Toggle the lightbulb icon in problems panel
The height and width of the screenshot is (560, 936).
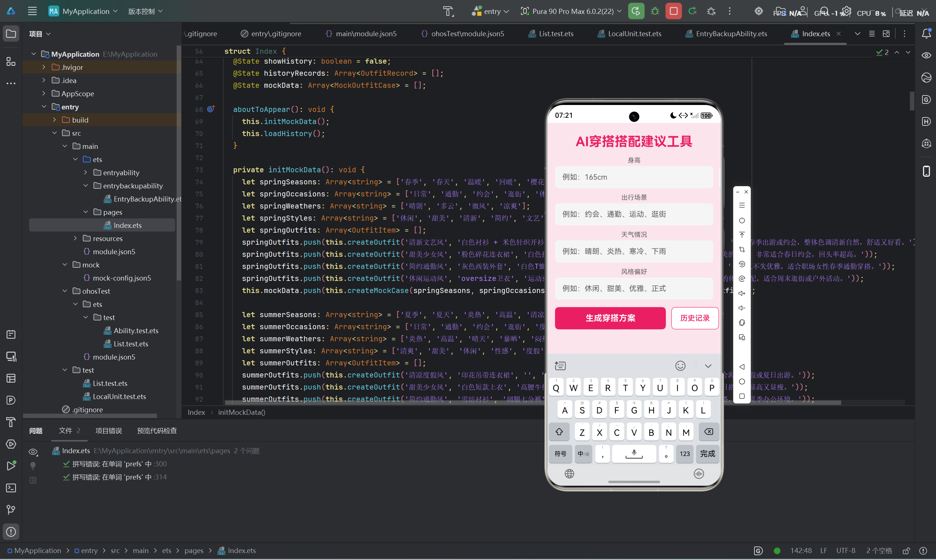click(x=33, y=466)
